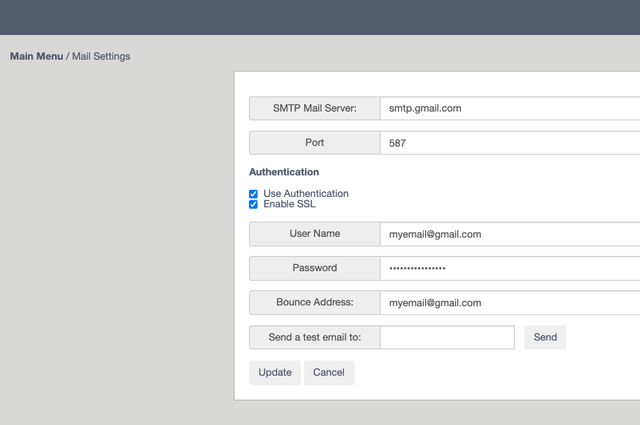Click the "Bounce Address:" label
640x425 pixels.
point(314,303)
